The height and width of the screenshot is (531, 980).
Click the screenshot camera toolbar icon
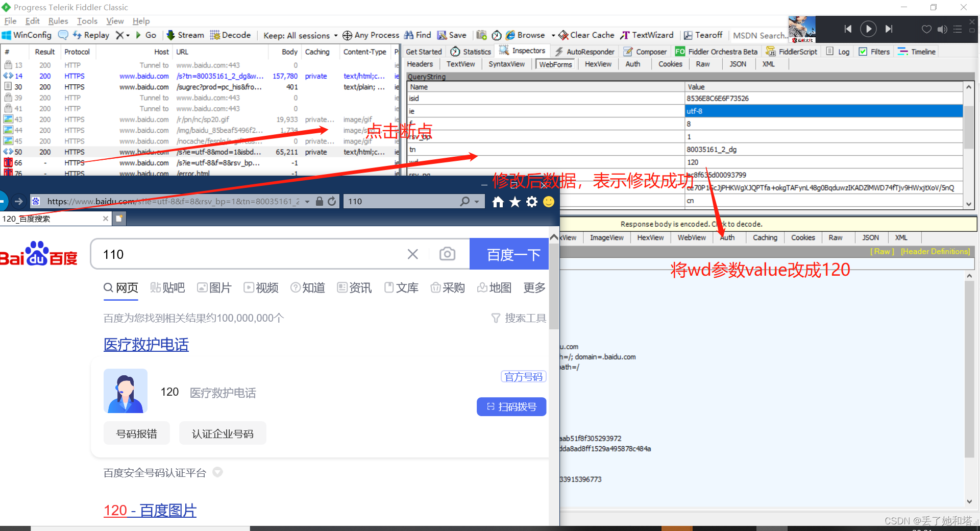point(481,35)
